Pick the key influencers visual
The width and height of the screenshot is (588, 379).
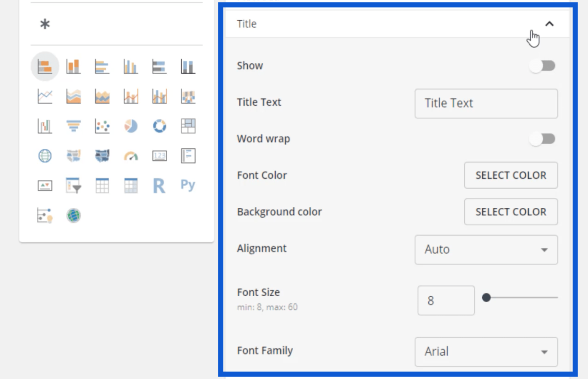45,215
